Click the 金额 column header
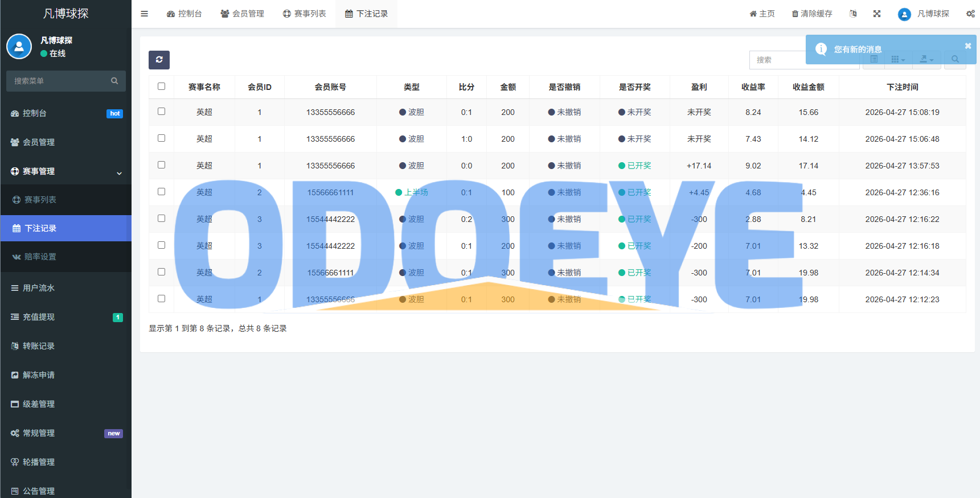 508,87
